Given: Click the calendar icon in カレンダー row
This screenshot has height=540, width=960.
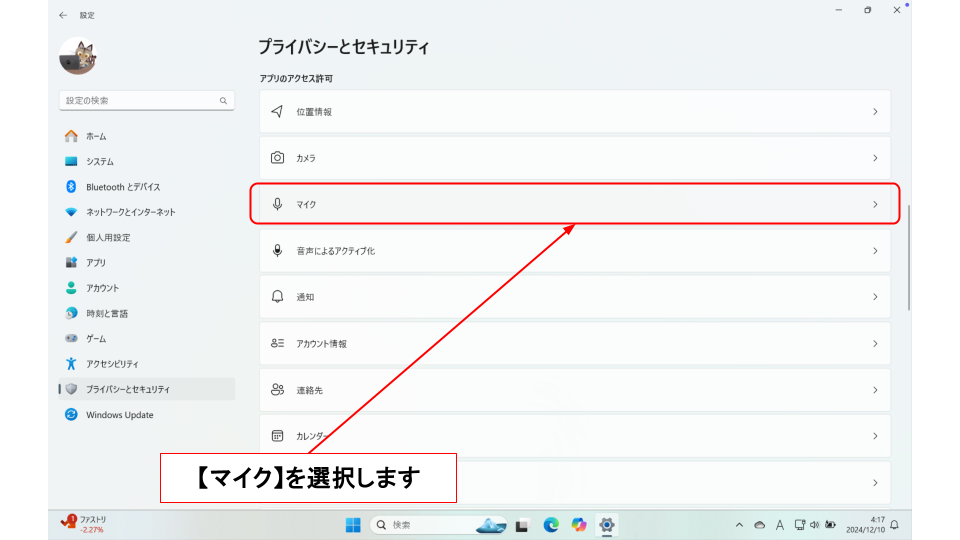Looking at the screenshot, I should pos(278,436).
